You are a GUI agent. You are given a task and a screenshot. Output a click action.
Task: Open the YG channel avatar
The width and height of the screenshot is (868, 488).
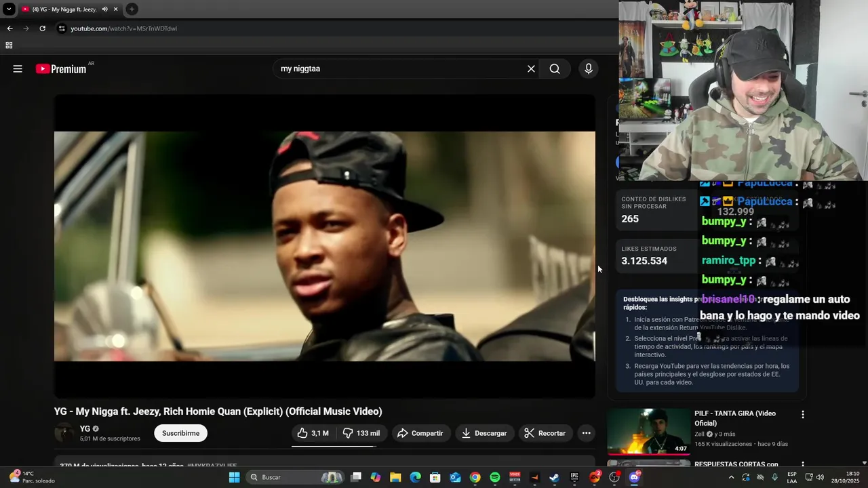[x=64, y=433]
